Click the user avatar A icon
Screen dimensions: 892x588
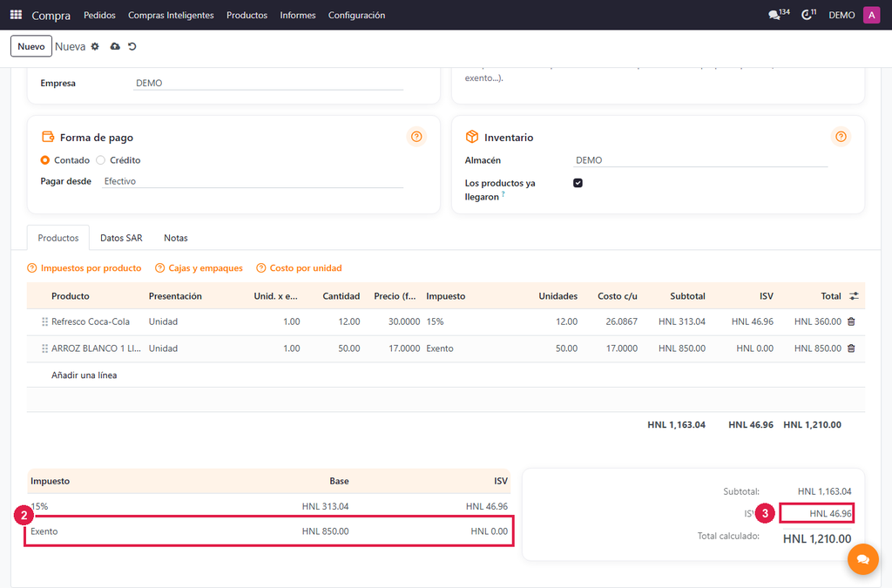(x=871, y=15)
